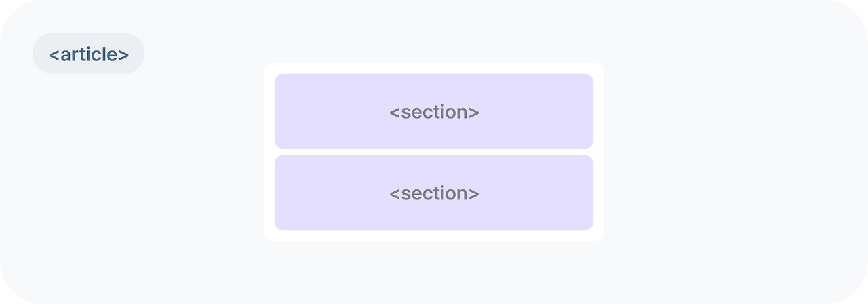The image size is (868, 304).
Task: Click the right edge of the top <section> box
Action: click(x=593, y=111)
